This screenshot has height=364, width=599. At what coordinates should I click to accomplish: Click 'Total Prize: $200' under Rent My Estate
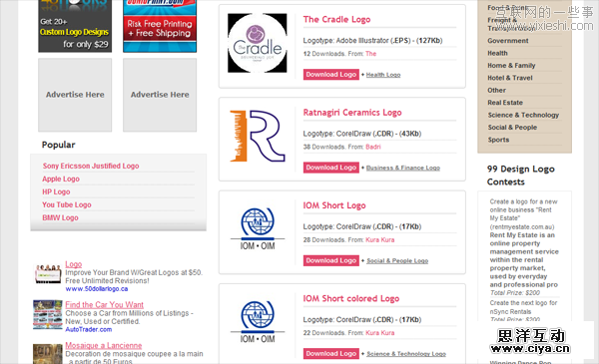tap(515, 293)
